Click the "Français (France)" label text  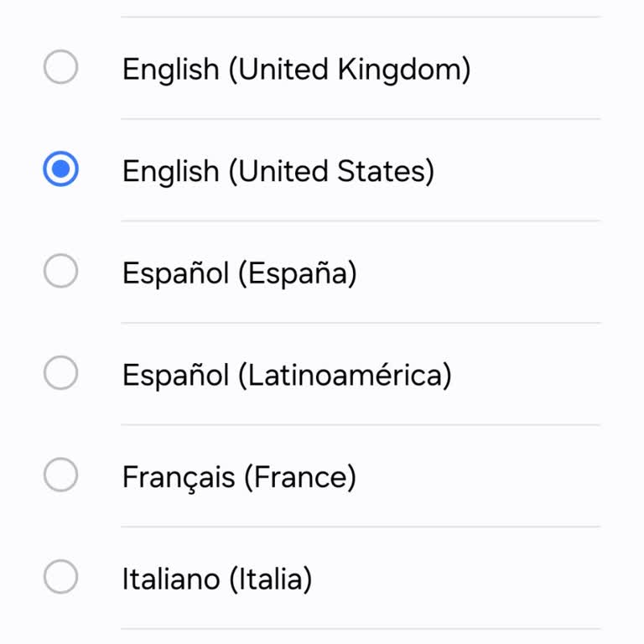click(x=239, y=477)
